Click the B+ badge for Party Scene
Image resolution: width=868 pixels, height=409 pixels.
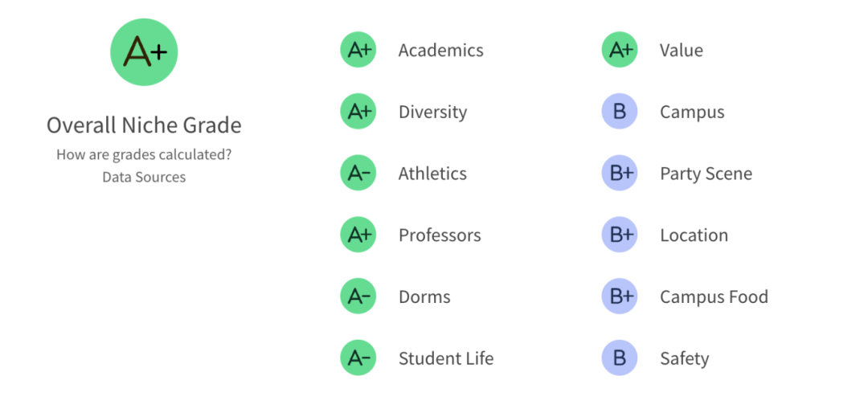click(x=620, y=174)
